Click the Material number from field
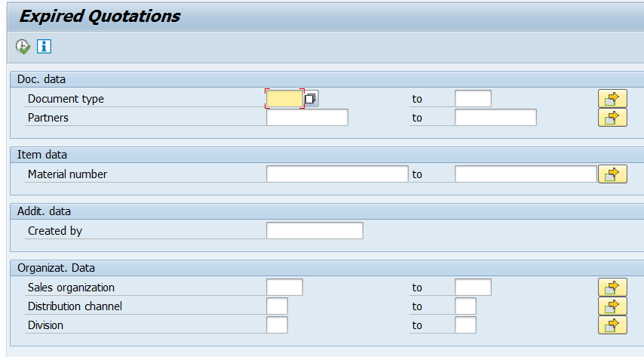644x357 pixels. [x=337, y=174]
